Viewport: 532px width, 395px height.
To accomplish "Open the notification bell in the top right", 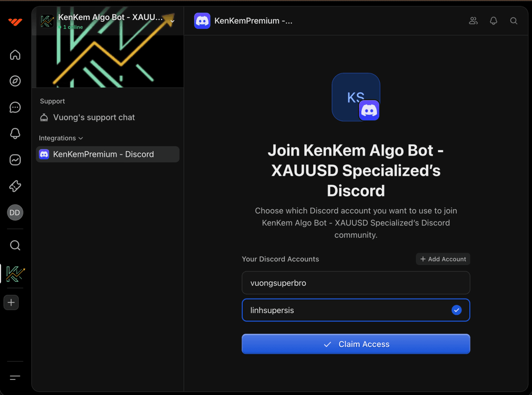I will click(x=493, y=21).
